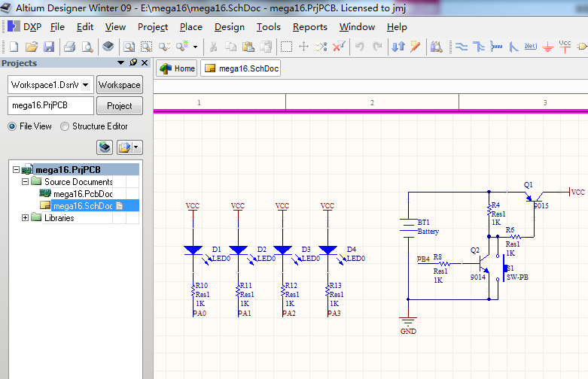Image resolution: width=588 pixels, height=379 pixels.
Task: Switch to the Home tab
Action: pos(177,68)
